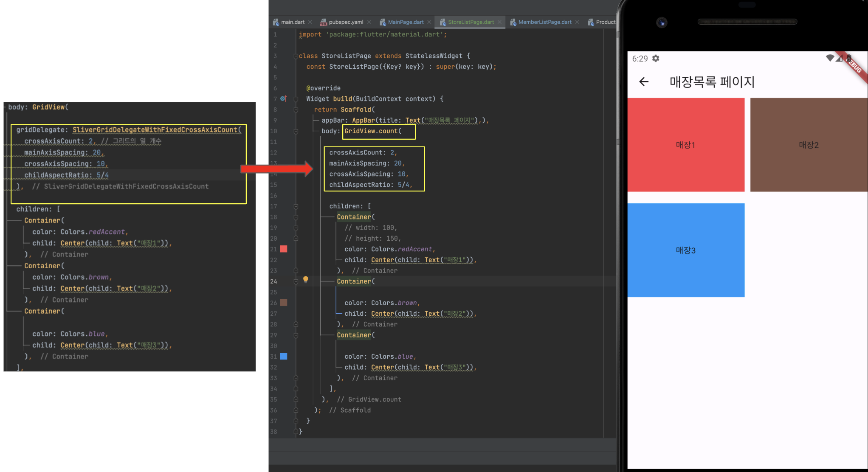Screen dimensions: 868x472
Task: Close the MemberListPage.dart tab
Action: click(577, 22)
